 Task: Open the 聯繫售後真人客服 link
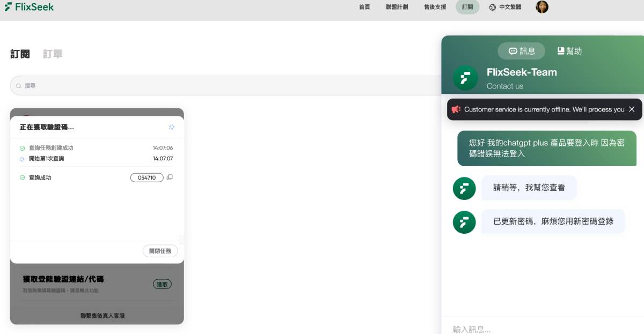click(x=103, y=316)
